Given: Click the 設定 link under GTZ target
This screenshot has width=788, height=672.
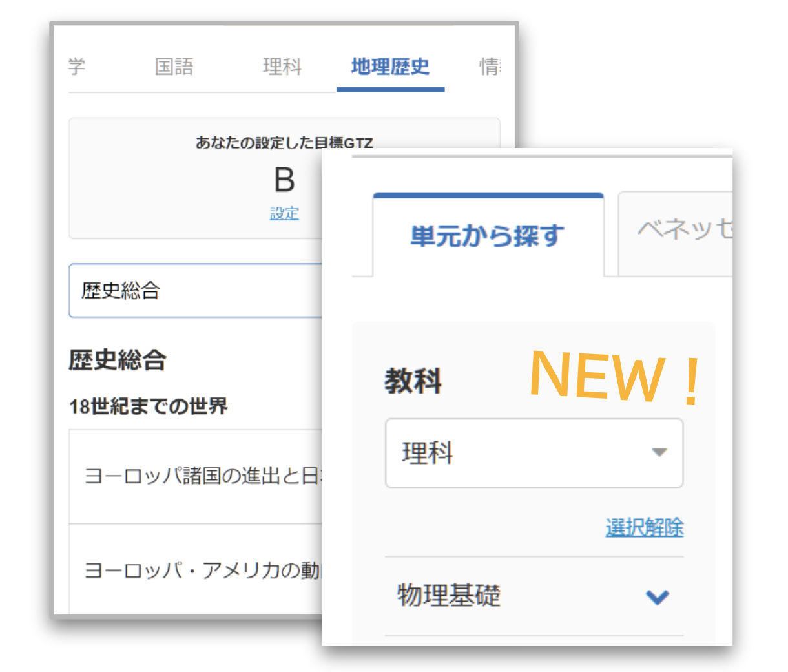Looking at the screenshot, I should (x=284, y=213).
